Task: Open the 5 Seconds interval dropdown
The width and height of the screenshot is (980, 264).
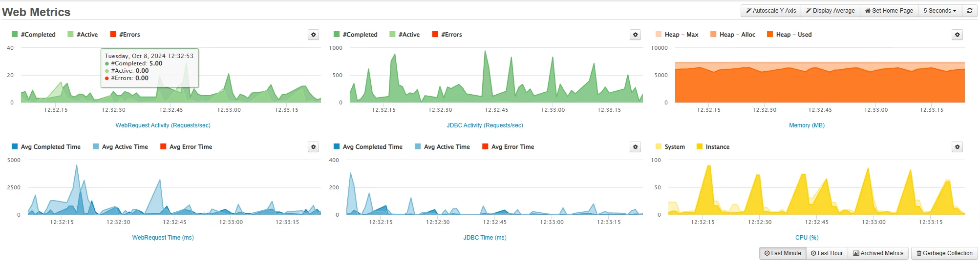Action: (940, 11)
